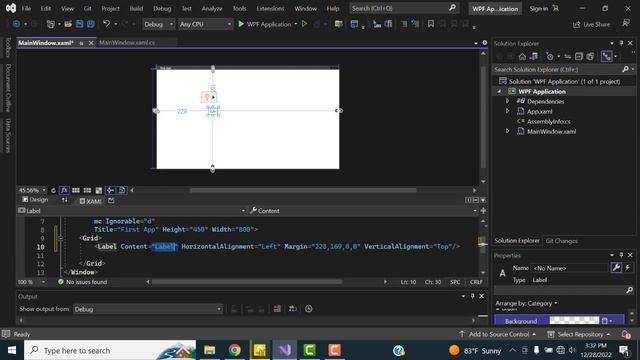Click Show All Files icon in Solution Explorer
The image size is (640, 360).
pyautogui.click(x=590, y=56)
